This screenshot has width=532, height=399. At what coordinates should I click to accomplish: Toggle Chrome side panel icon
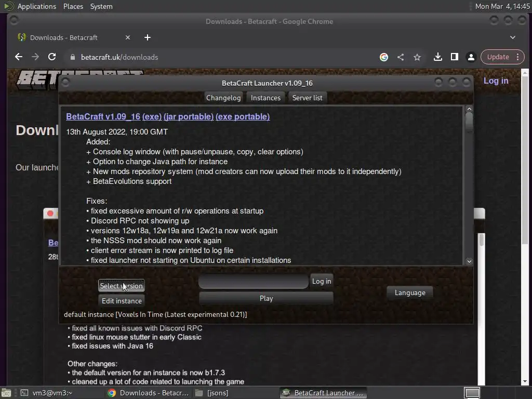[454, 57]
